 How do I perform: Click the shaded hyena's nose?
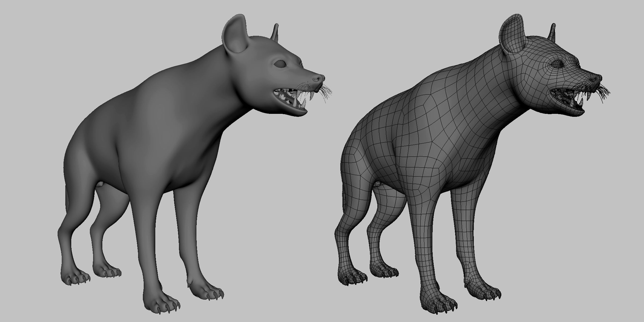(x=318, y=79)
